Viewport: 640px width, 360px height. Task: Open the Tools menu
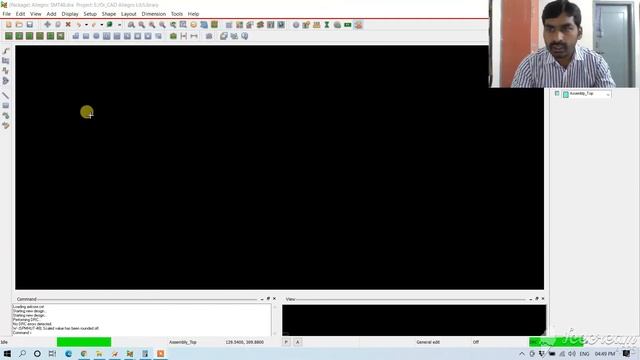[x=177, y=14]
